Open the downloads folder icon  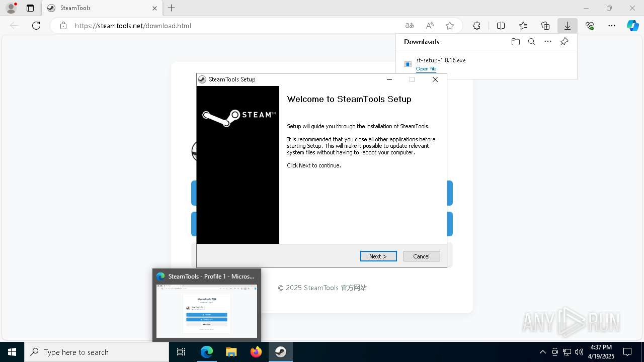(515, 42)
